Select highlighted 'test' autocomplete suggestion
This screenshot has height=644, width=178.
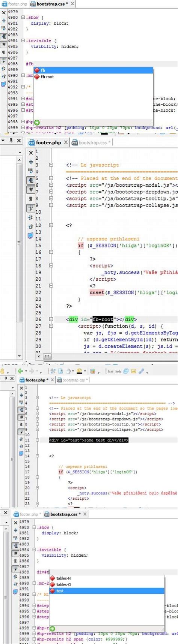[x=107, y=591]
